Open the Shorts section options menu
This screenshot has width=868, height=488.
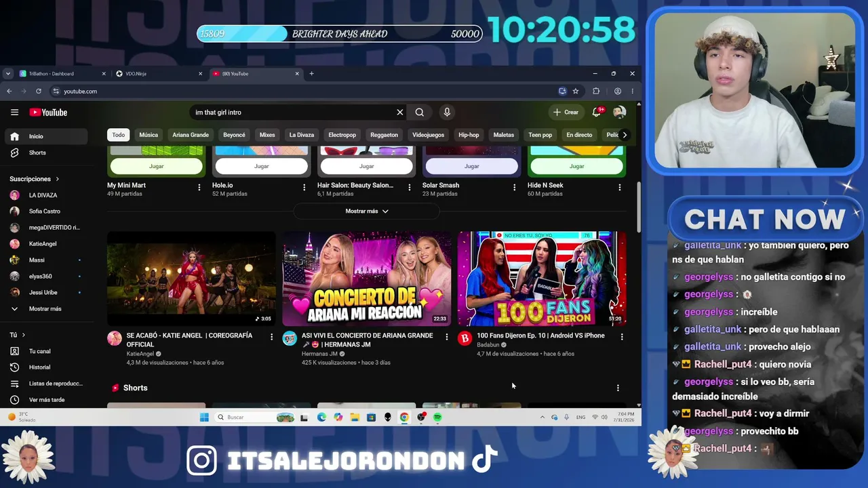point(618,388)
